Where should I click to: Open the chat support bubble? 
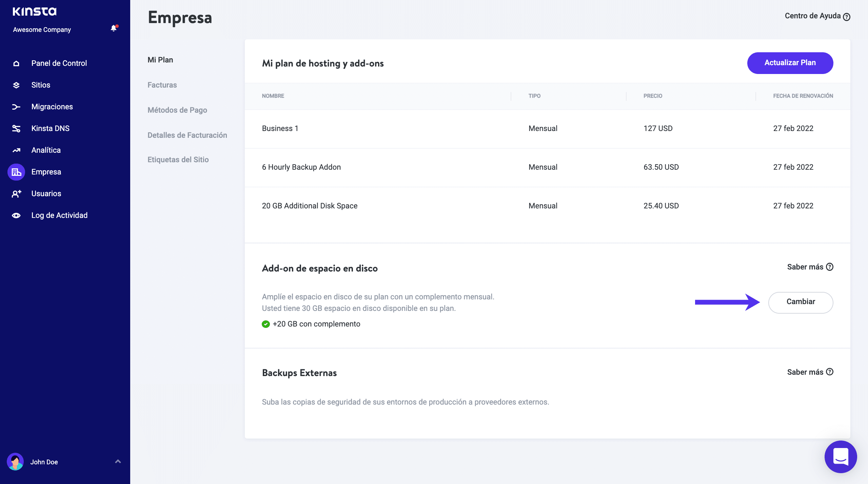(x=841, y=457)
